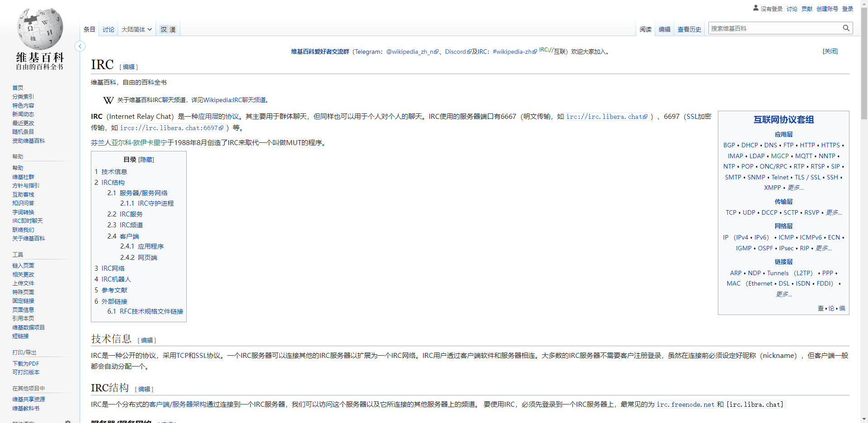
Task: Open 分类索引 in the sidebar
Action: click(23, 96)
